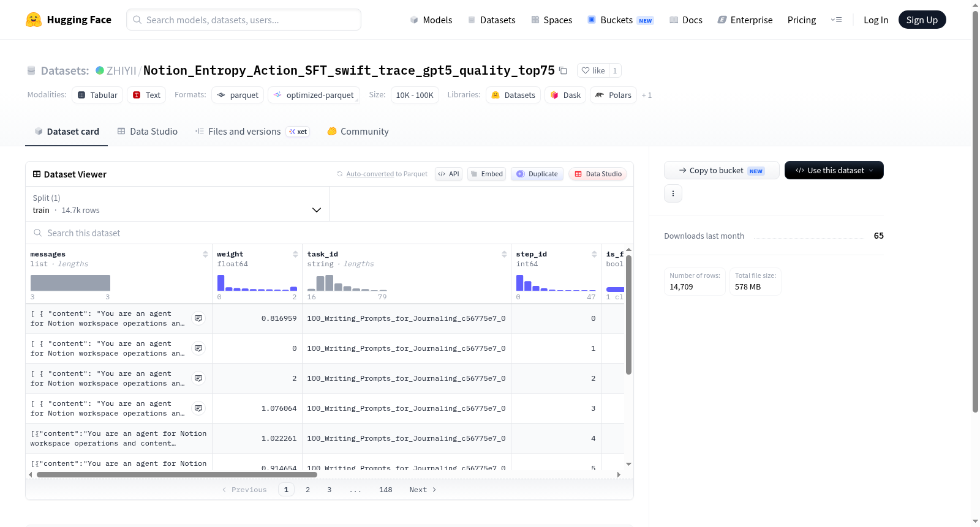Focus the top search models field
Screen dimensions: 980x527
pyautogui.click(x=244, y=20)
